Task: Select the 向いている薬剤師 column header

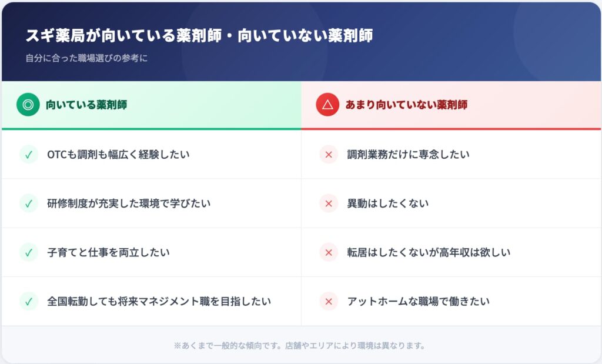Action: coord(86,105)
